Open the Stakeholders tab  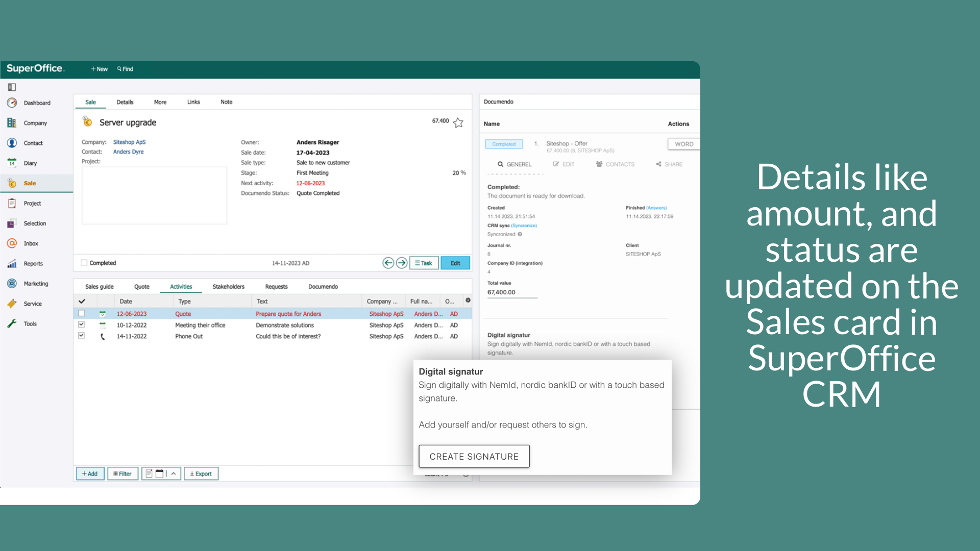229,287
